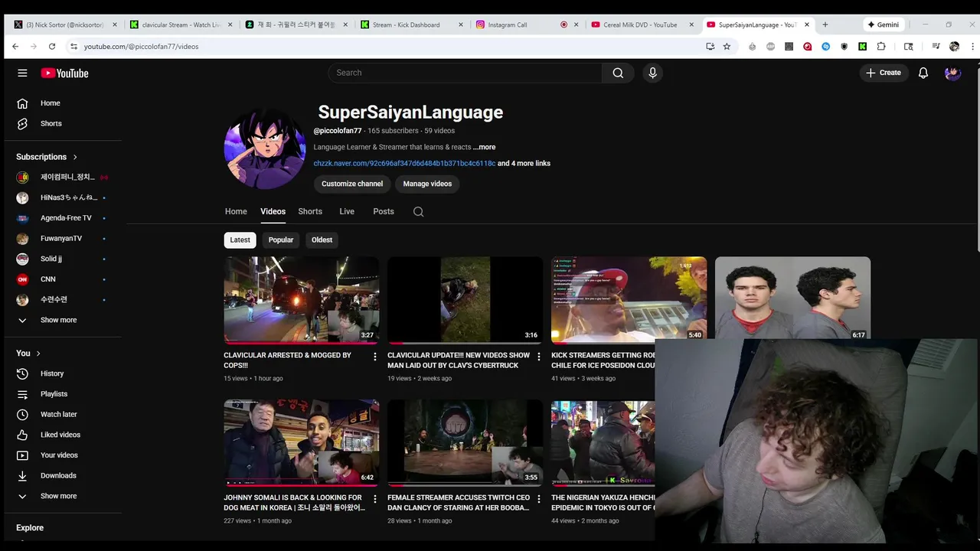Image resolution: width=980 pixels, height=551 pixels.
Task: Open a new browser tab
Action: (x=825, y=24)
